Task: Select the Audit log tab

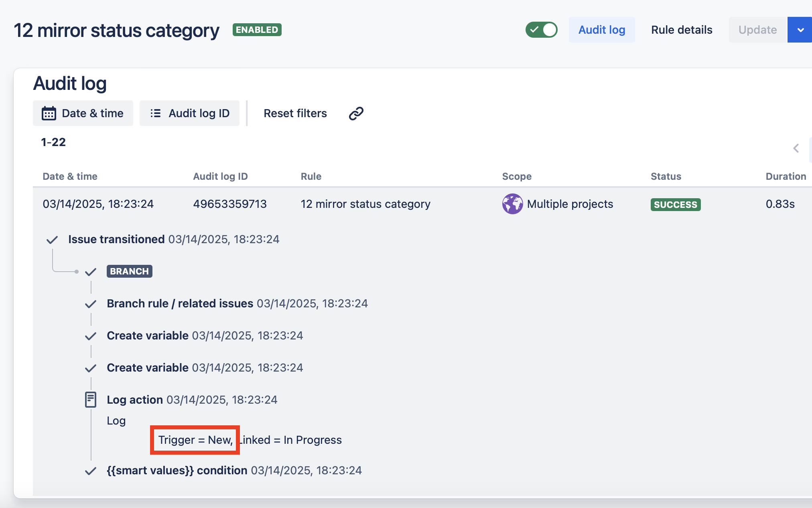Action: coord(602,30)
